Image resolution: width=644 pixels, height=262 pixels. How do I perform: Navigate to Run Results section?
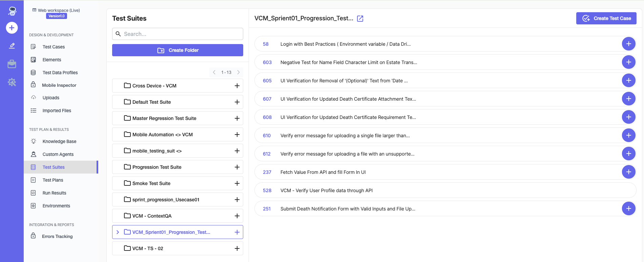coord(54,193)
